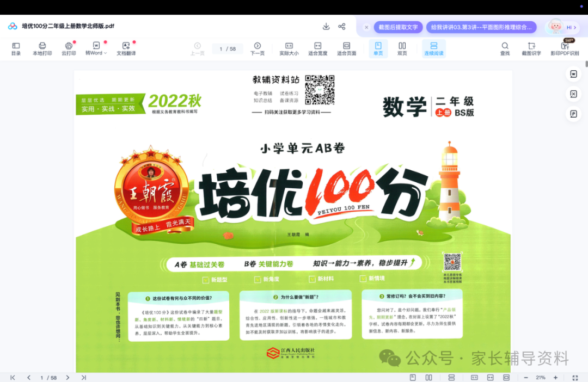Click the vertical scrollbar thumb
This screenshot has height=382, width=588.
point(586,64)
